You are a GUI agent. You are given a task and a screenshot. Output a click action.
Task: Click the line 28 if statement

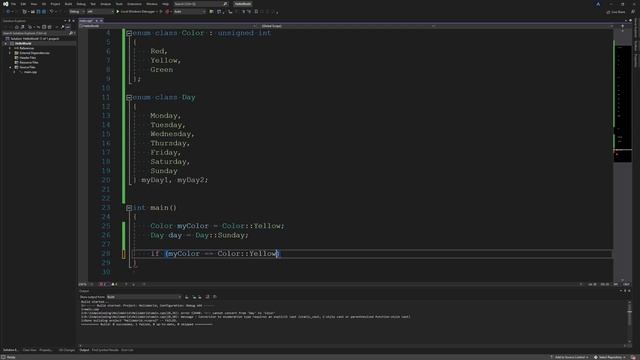(x=215, y=253)
